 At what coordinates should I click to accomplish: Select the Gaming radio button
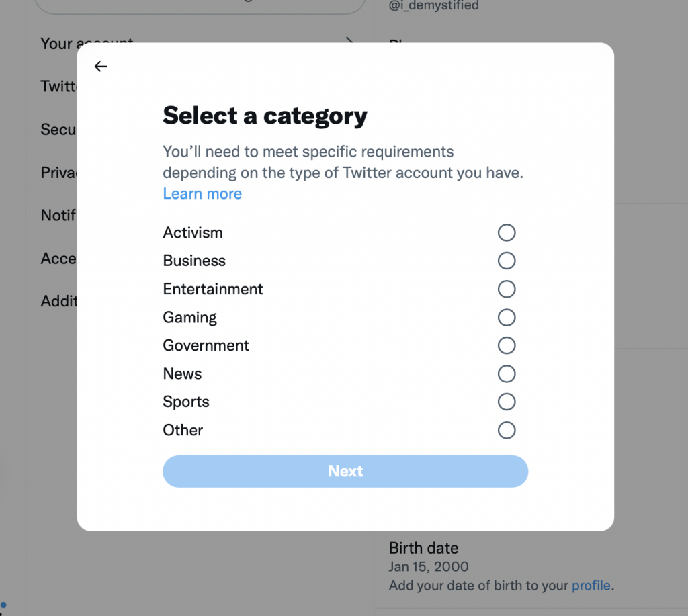pyautogui.click(x=507, y=318)
